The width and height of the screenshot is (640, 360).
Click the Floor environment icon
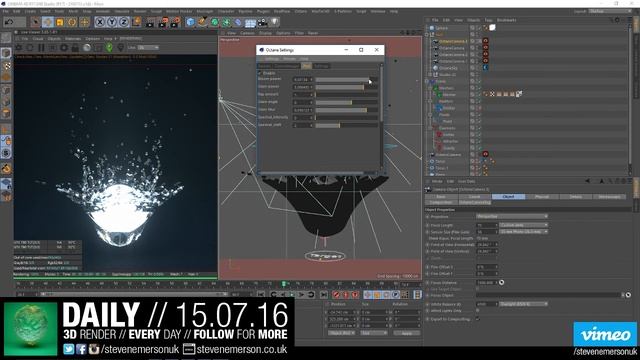point(251,22)
